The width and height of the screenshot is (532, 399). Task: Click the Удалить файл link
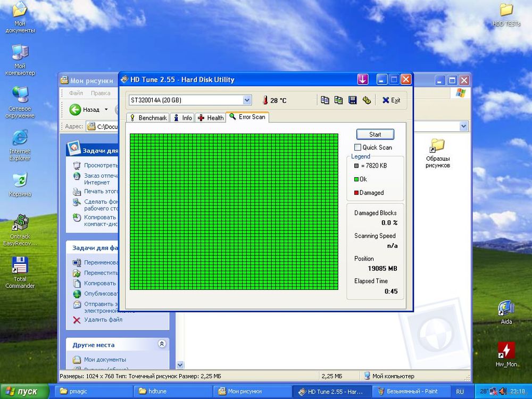click(x=103, y=320)
